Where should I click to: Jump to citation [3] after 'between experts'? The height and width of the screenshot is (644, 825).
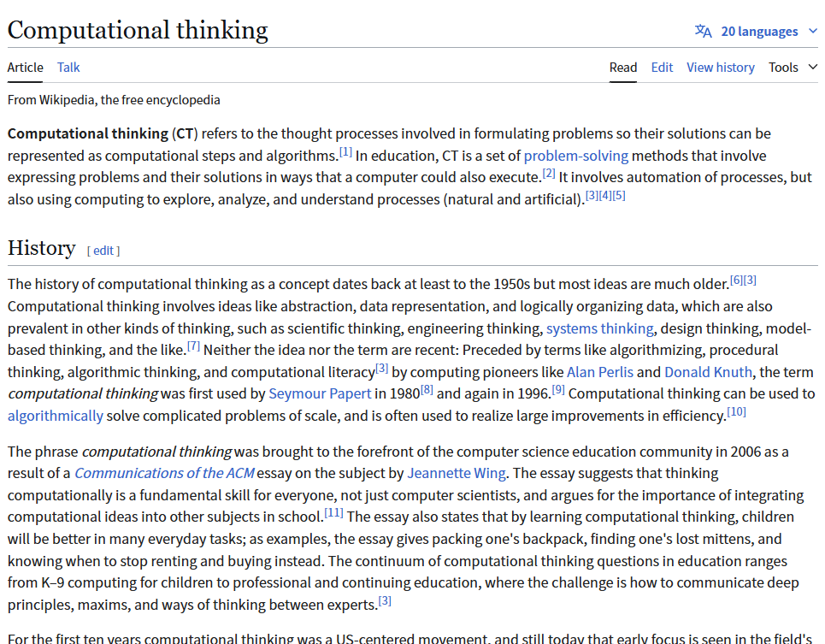coord(385,600)
